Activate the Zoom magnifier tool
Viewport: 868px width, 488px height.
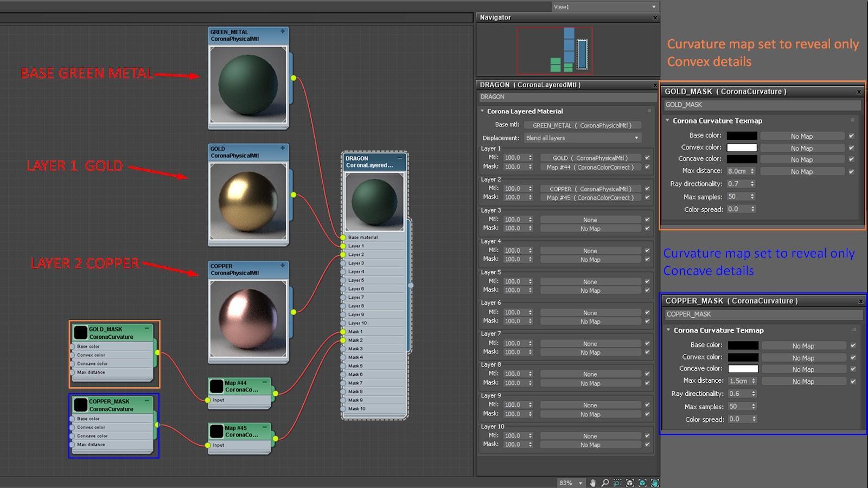click(x=605, y=483)
